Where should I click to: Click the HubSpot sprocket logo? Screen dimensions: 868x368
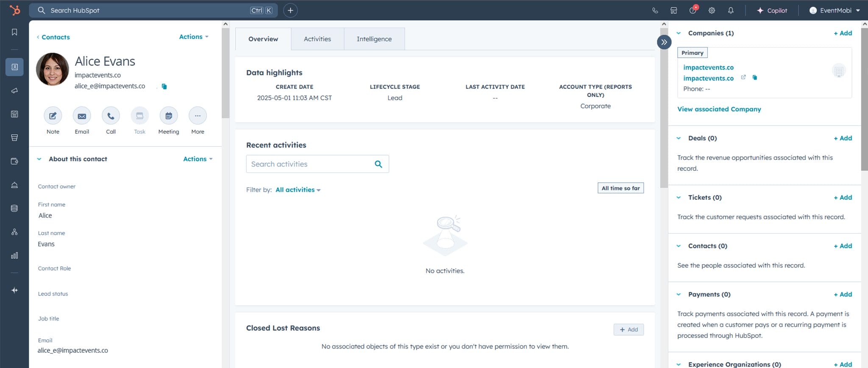pyautogui.click(x=15, y=10)
